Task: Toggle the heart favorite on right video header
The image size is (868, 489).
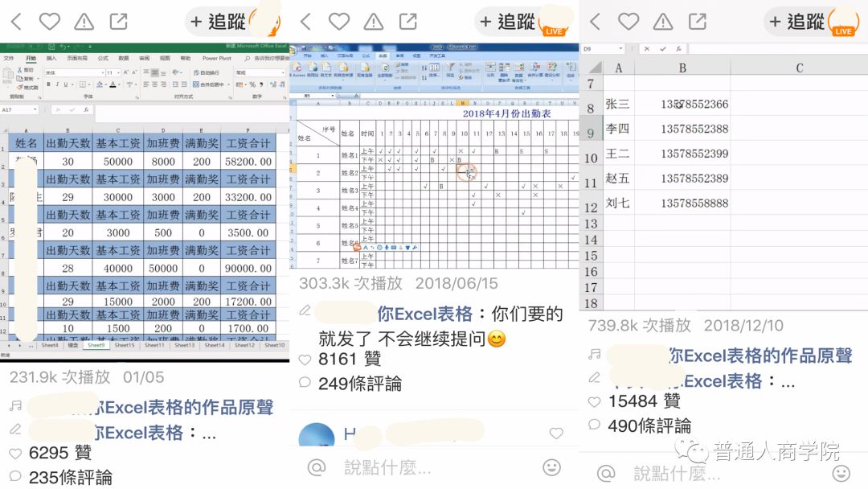Action: coord(628,22)
